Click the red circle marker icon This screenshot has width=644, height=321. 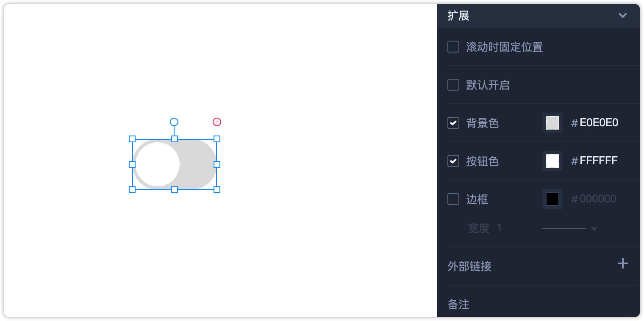click(x=217, y=122)
